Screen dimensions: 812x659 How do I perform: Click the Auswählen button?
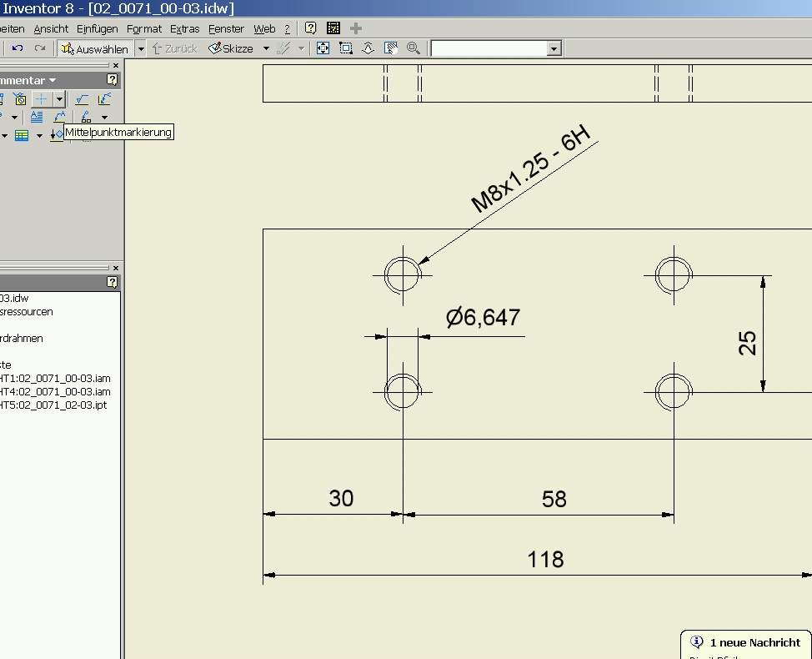pos(94,49)
